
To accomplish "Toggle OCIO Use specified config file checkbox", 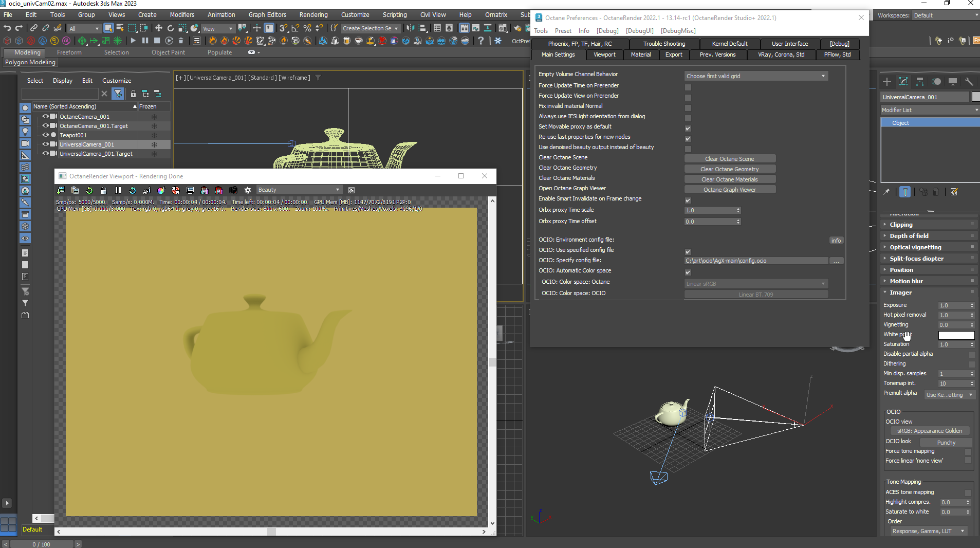I will coord(688,252).
